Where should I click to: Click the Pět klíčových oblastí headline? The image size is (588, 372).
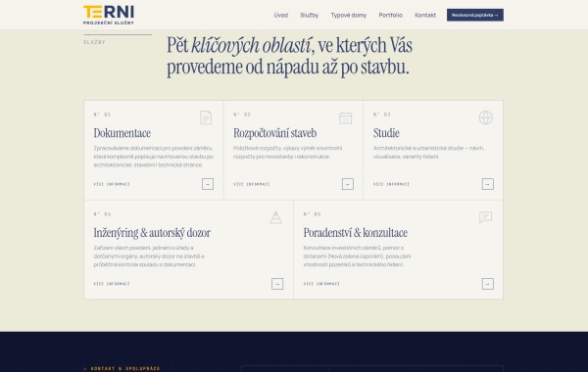pyautogui.click(x=289, y=56)
